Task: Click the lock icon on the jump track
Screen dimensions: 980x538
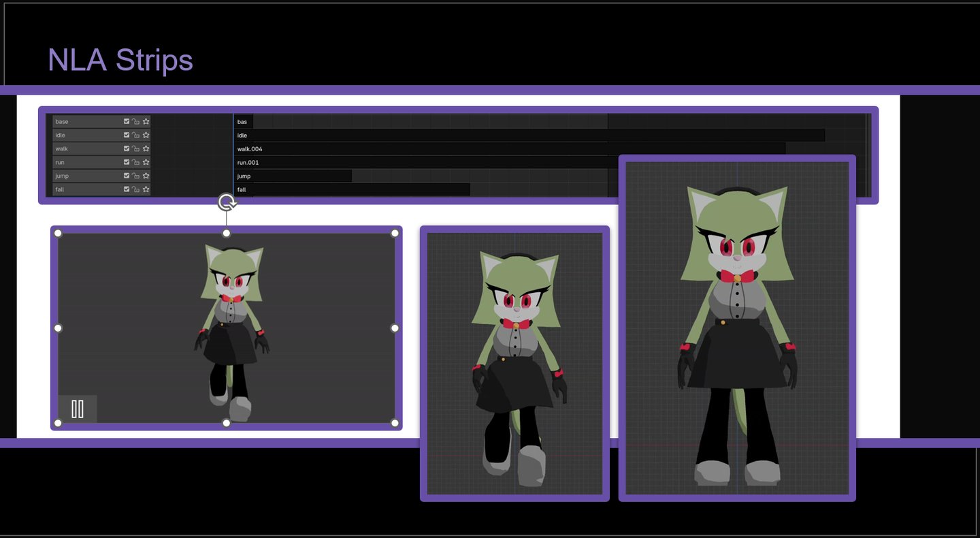Action: pyautogui.click(x=136, y=176)
